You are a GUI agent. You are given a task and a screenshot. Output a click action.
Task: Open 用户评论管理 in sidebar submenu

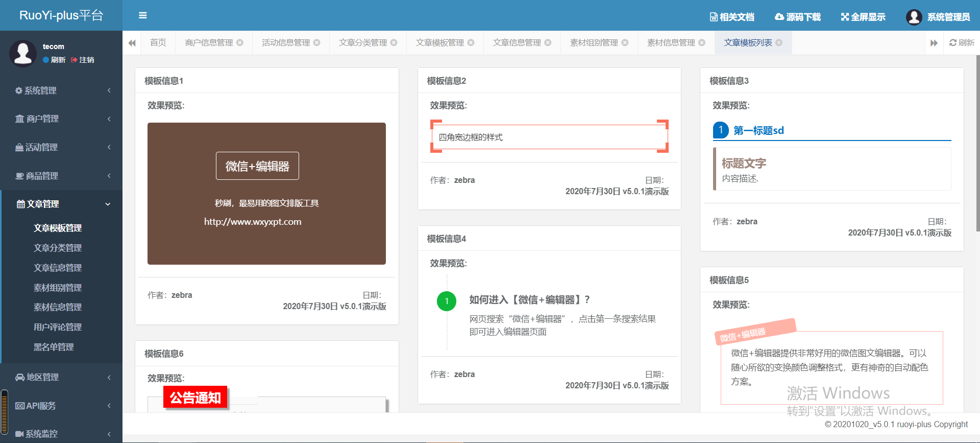point(58,327)
